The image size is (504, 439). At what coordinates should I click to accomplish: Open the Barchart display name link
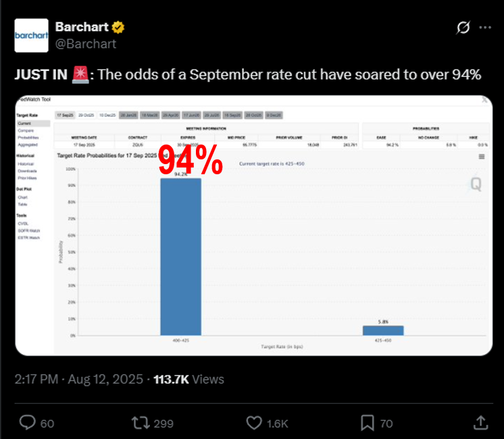coord(83,28)
